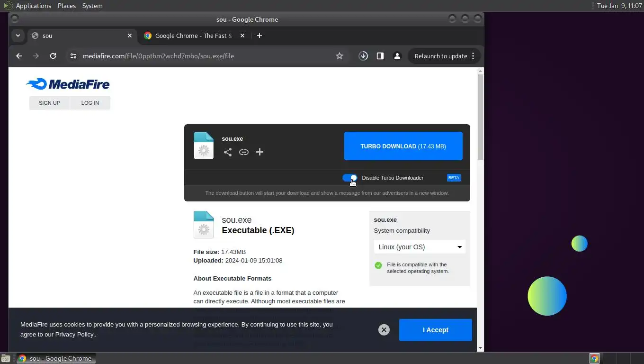This screenshot has width=644, height=364.
Task: Switch to Google Chrome - The Fast tab
Action: [x=194, y=36]
